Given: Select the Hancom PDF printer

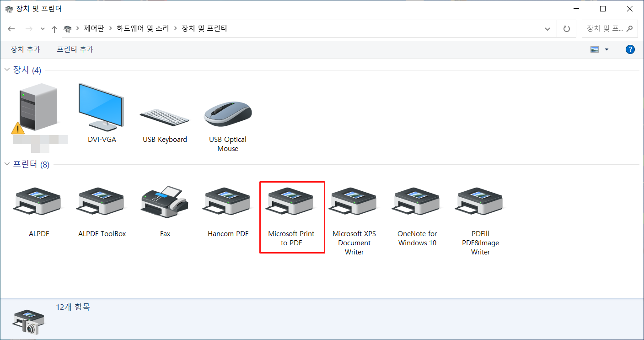Looking at the screenshot, I should pyautogui.click(x=228, y=211).
